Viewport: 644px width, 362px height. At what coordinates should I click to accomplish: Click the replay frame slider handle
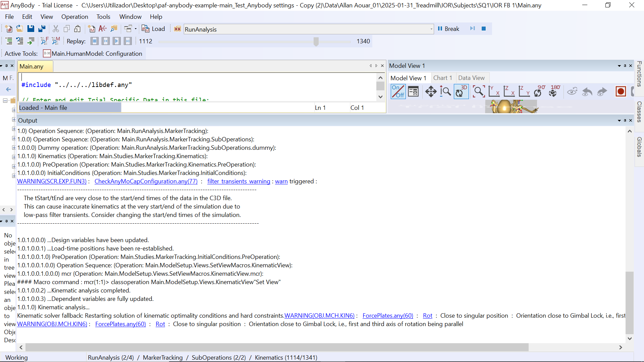(316, 41)
